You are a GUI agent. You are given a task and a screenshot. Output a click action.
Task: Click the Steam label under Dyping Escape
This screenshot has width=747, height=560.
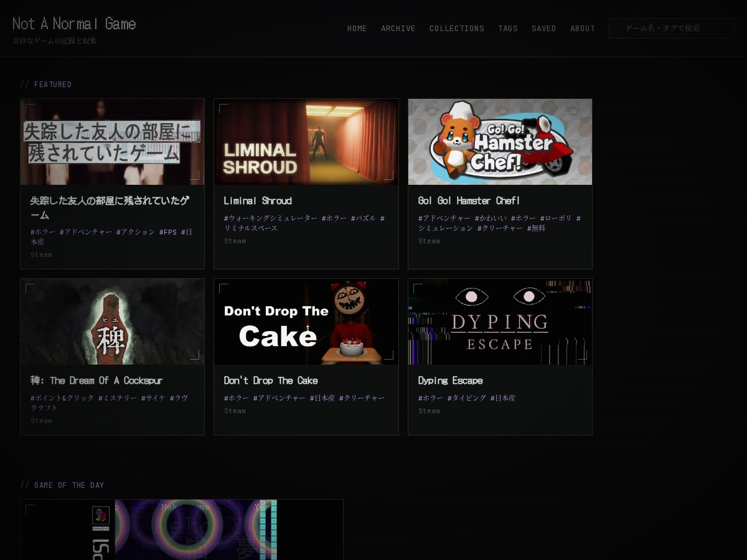[429, 411]
